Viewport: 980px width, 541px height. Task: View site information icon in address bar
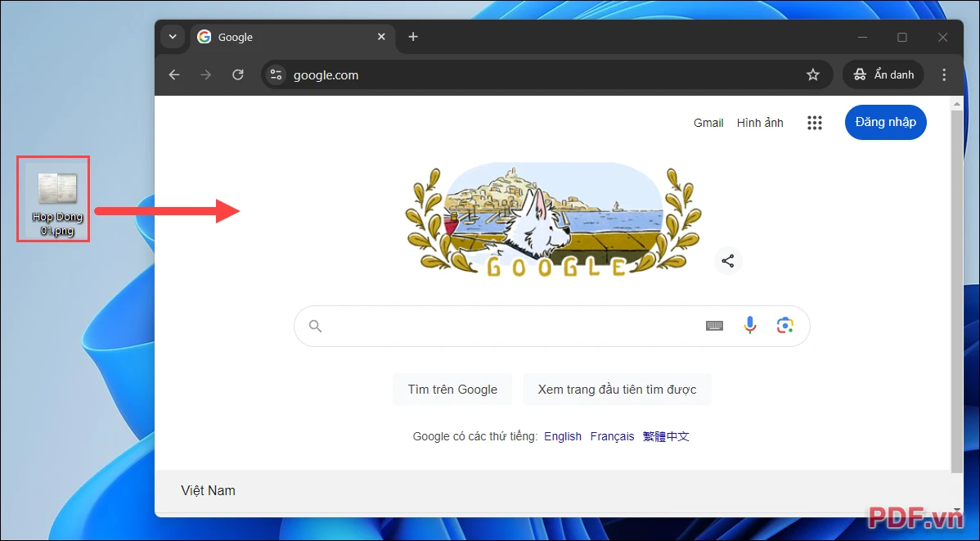pos(276,75)
